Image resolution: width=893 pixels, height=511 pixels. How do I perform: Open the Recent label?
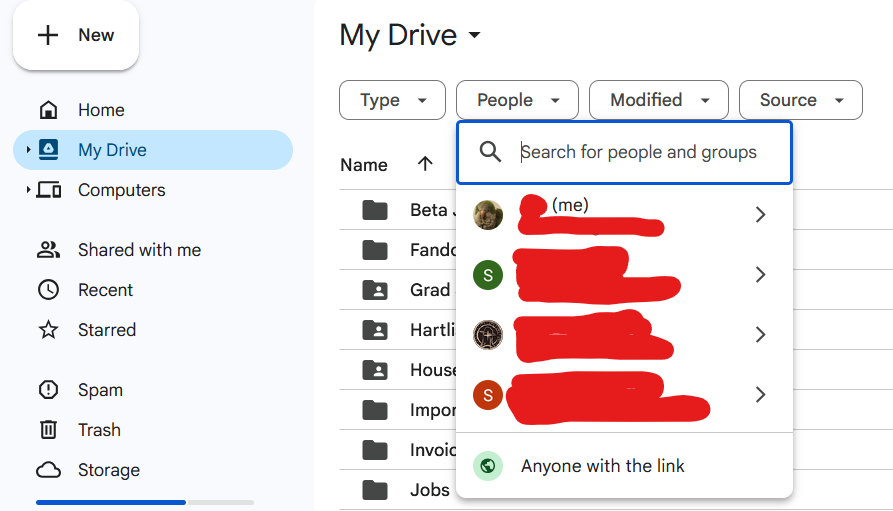(x=105, y=290)
